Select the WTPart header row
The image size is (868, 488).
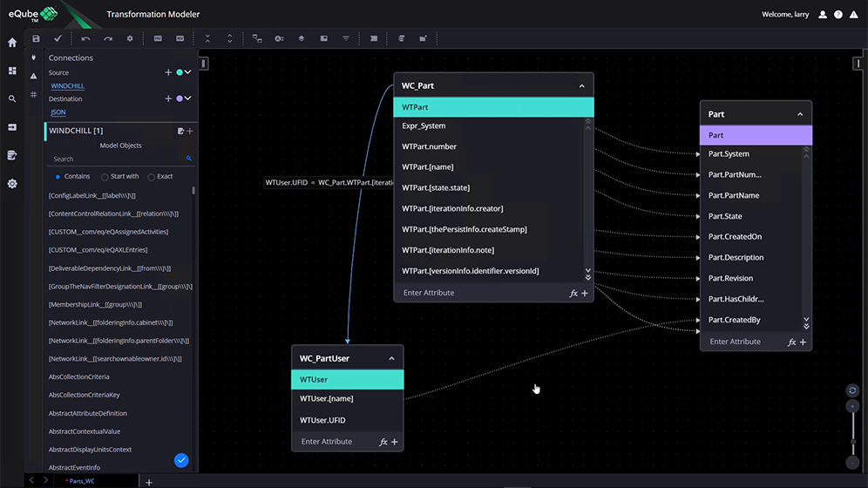pyautogui.click(x=493, y=107)
